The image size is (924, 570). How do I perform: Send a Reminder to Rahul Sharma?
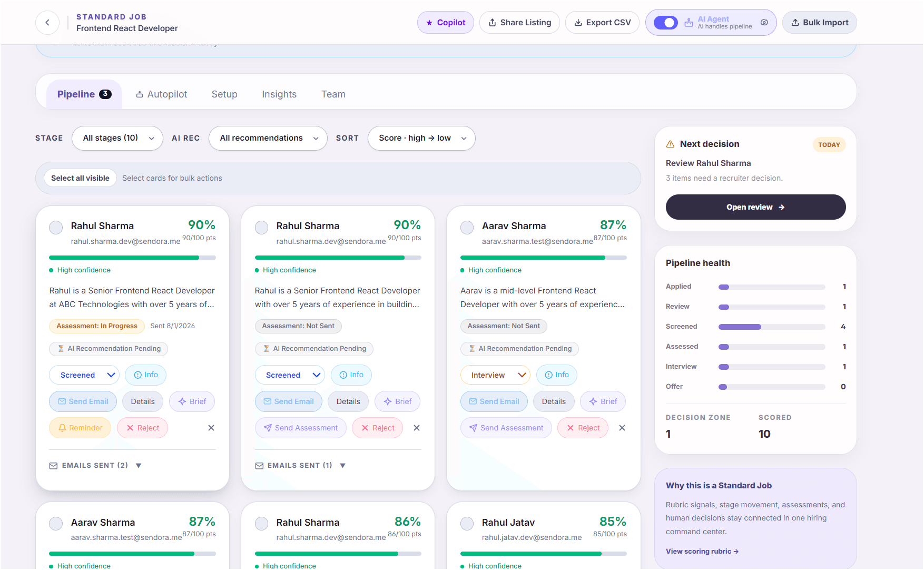tap(80, 428)
